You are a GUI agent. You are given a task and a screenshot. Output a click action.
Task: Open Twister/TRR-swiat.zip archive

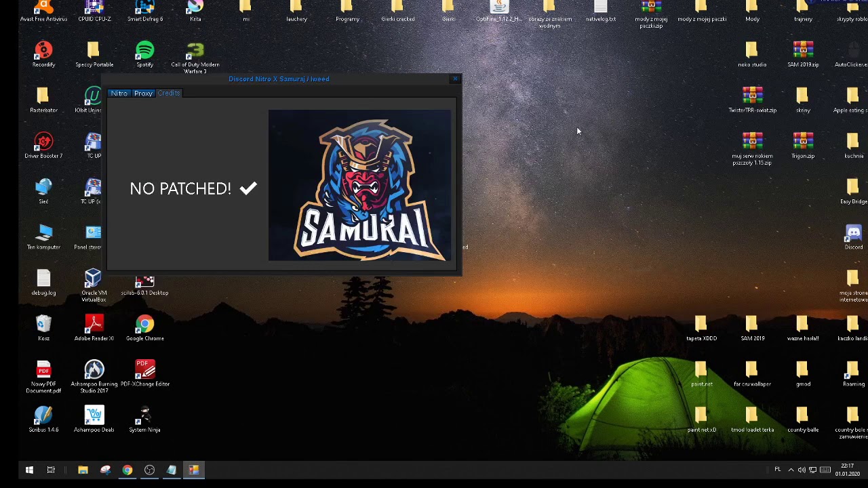[x=752, y=100]
